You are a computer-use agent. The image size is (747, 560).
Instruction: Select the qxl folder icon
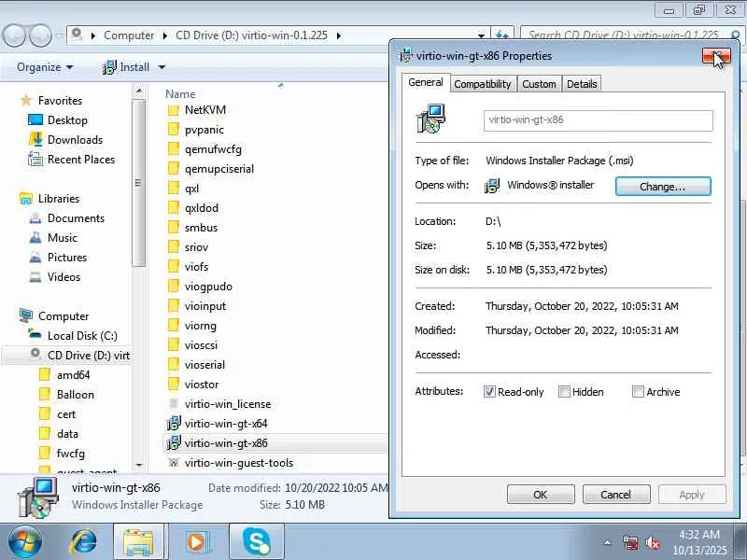(x=174, y=189)
